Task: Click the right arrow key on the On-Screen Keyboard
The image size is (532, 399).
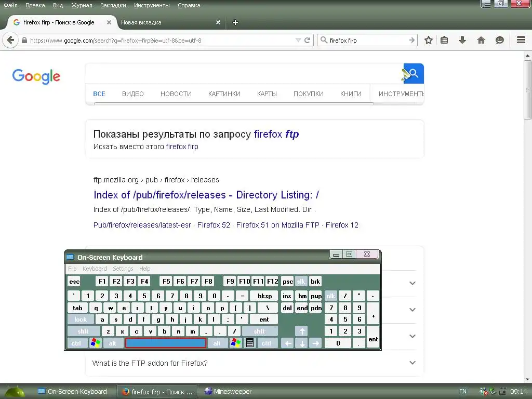Action: [x=315, y=343]
